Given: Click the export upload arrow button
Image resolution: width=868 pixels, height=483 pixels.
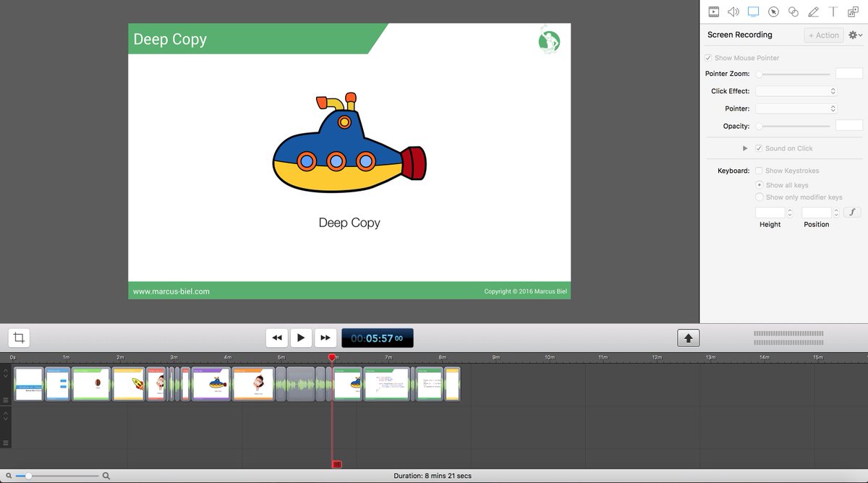Looking at the screenshot, I should (x=688, y=338).
